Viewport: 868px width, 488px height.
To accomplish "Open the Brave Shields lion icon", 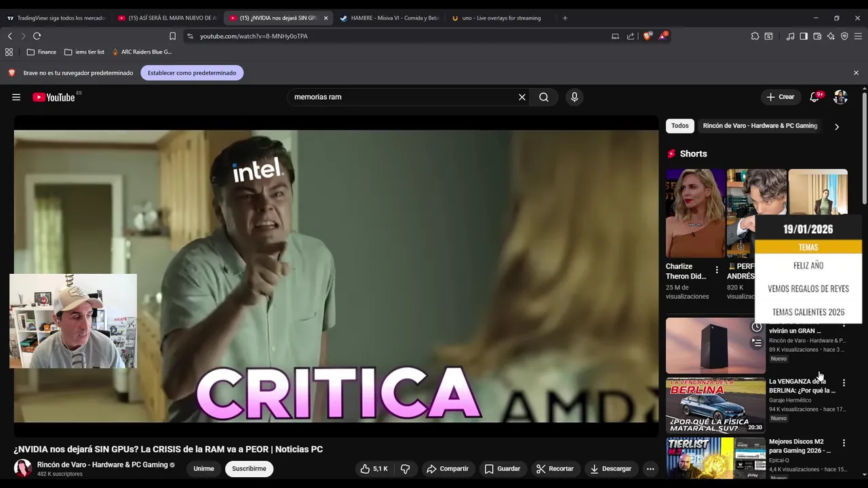I will pos(647,36).
